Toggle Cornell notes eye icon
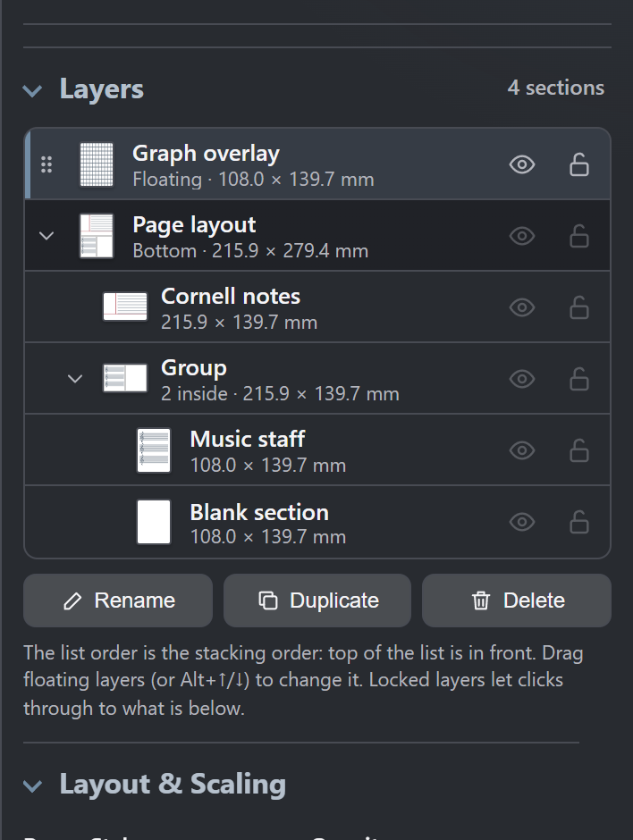The height and width of the screenshot is (840, 633). [522, 307]
